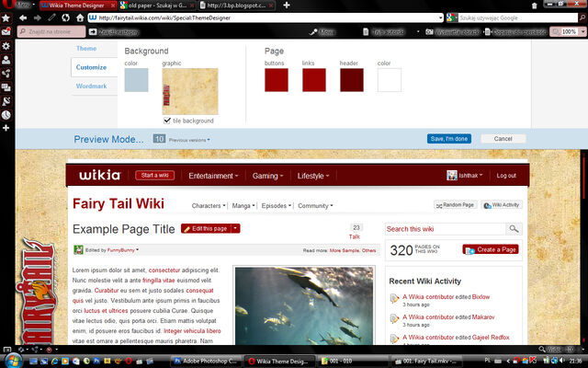Expand the Characters wiki menu
The image size is (588, 368).
coord(209,206)
